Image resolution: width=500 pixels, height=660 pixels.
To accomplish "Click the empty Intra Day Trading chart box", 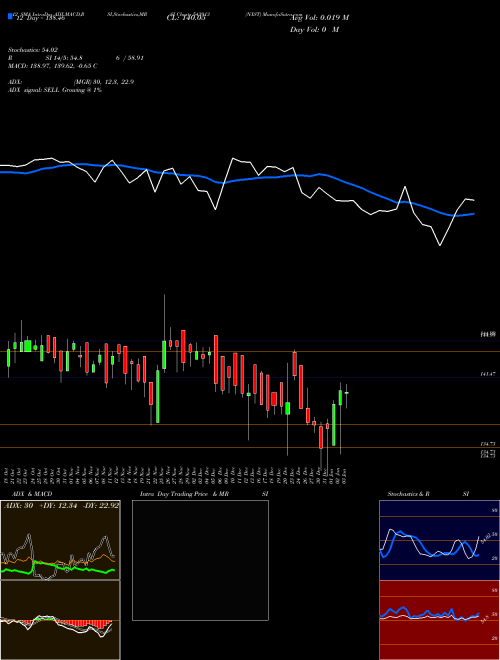I will pyautogui.click(x=200, y=560).
